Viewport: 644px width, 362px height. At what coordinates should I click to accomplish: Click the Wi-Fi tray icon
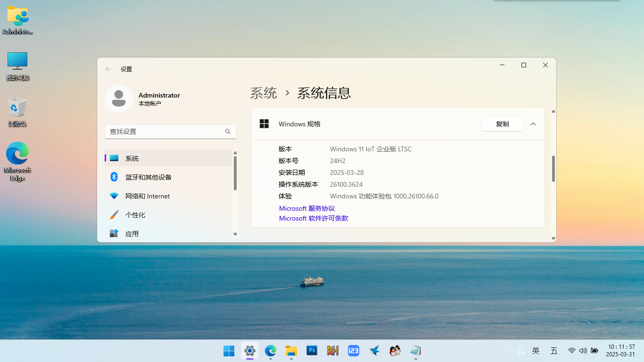[x=572, y=351]
